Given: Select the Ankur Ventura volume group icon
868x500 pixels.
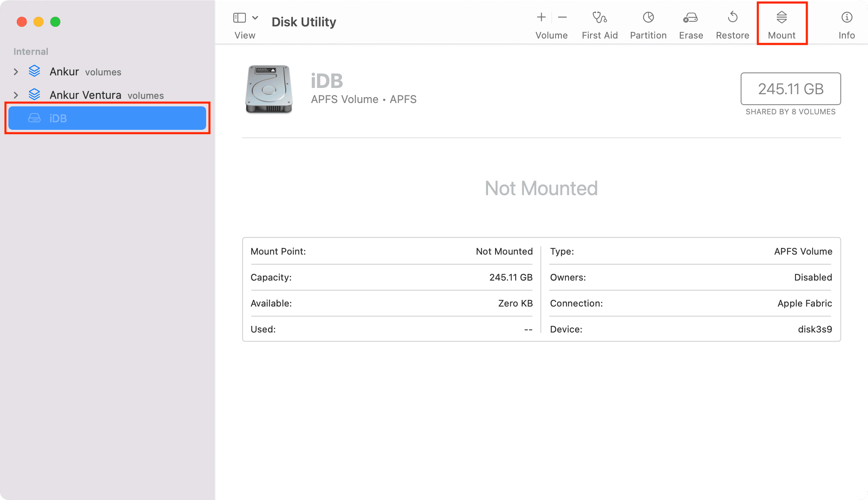Looking at the screenshot, I should click(x=34, y=95).
